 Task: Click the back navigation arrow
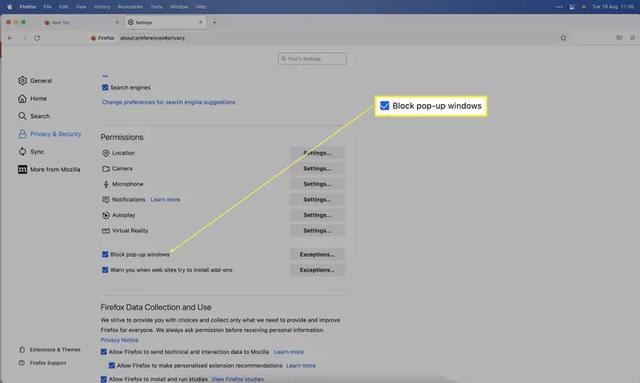(x=11, y=38)
